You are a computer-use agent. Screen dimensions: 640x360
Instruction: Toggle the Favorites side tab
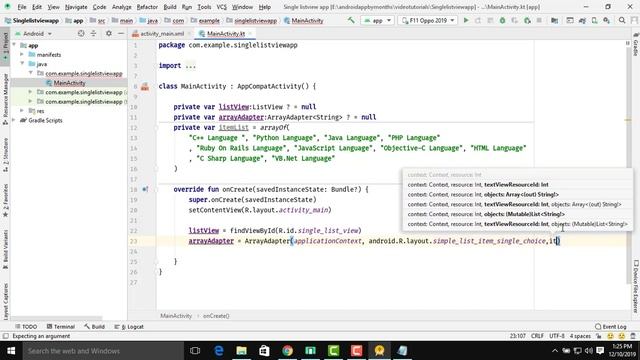(x=5, y=201)
